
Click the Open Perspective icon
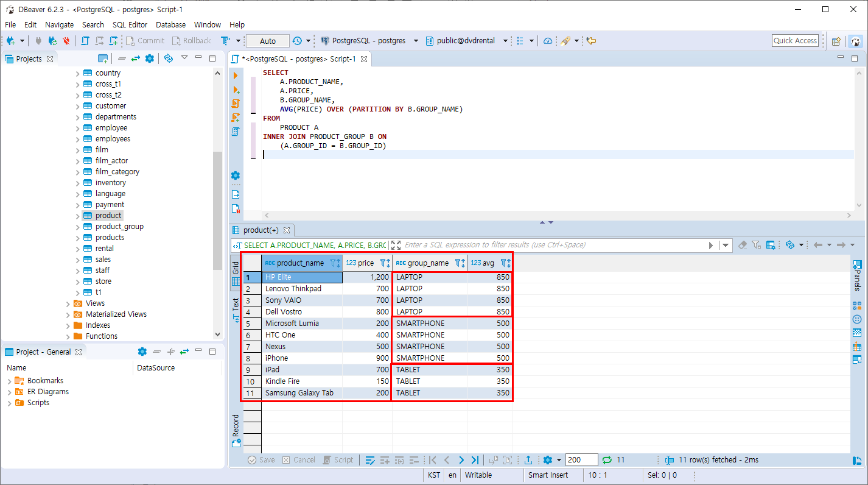(x=836, y=41)
